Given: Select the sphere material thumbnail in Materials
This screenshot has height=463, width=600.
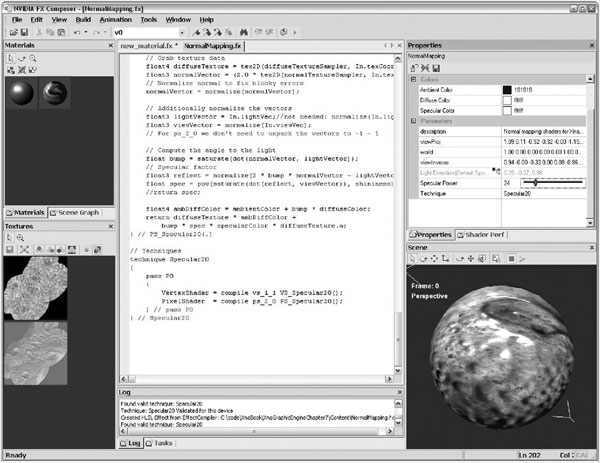Looking at the screenshot, I should (x=20, y=94).
